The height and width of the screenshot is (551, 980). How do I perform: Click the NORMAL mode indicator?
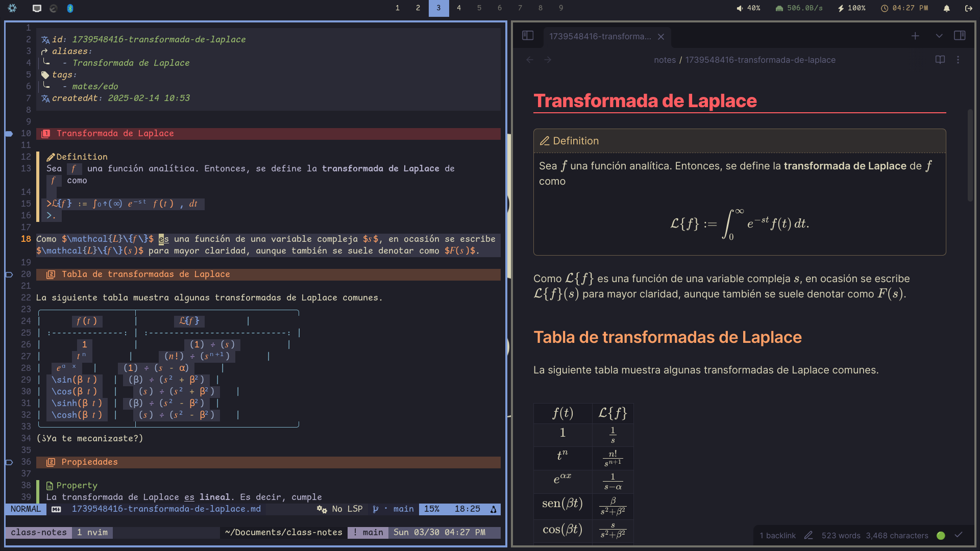coord(26,509)
